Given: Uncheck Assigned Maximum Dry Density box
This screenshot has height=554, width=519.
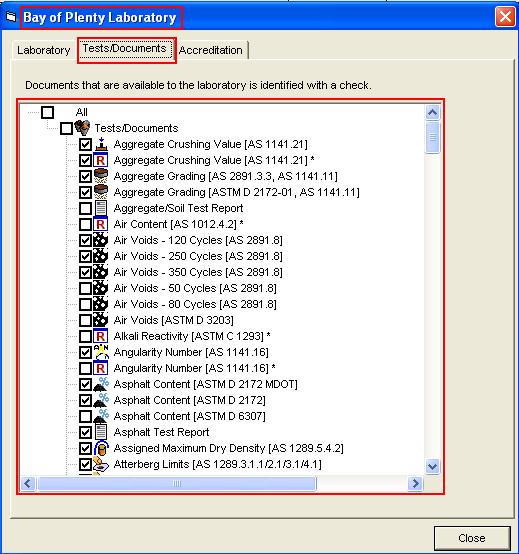Looking at the screenshot, I should tap(85, 448).
